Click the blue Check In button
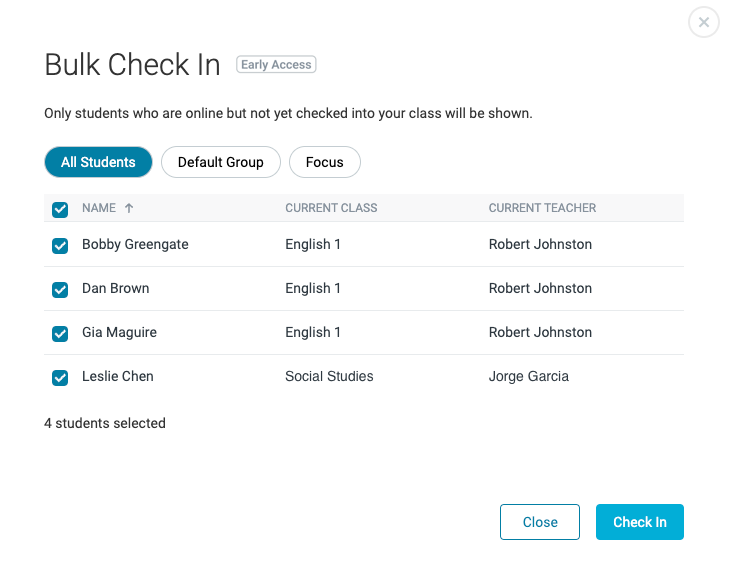This screenshot has height=565, width=729. tap(639, 522)
